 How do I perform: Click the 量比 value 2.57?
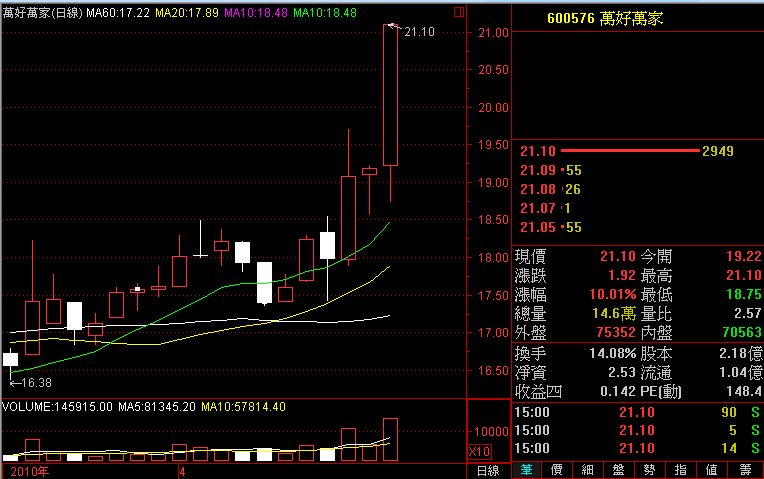[748, 313]
